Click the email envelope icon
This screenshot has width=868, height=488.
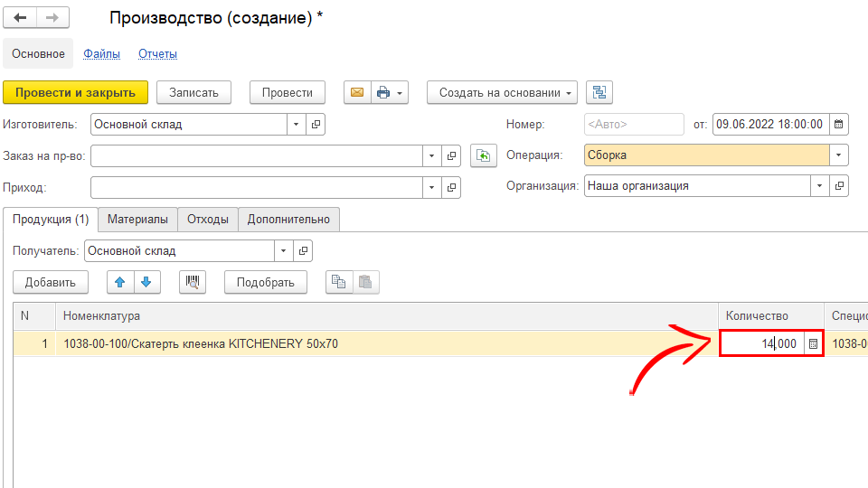tap(356, 92)
